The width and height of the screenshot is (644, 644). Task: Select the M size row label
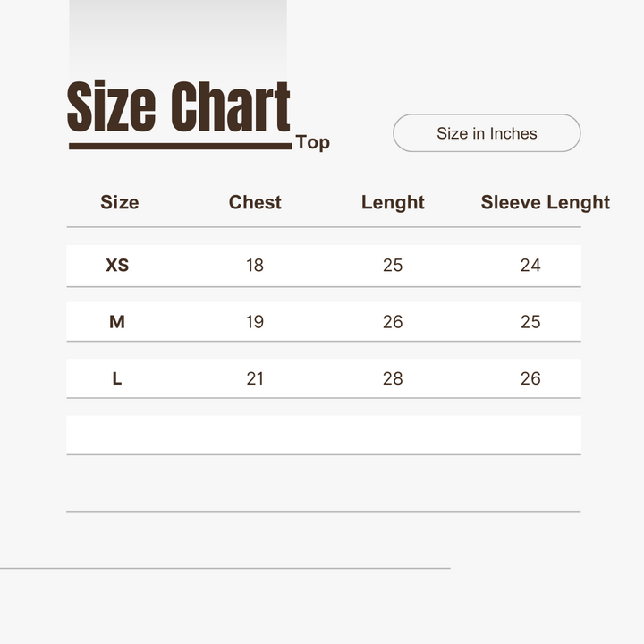[x=117, y=322]
